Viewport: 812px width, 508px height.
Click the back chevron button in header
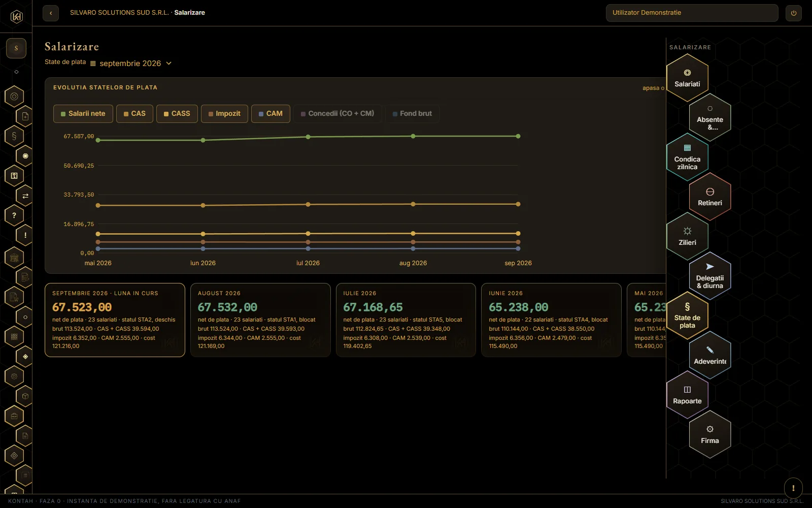click(51, 13)
